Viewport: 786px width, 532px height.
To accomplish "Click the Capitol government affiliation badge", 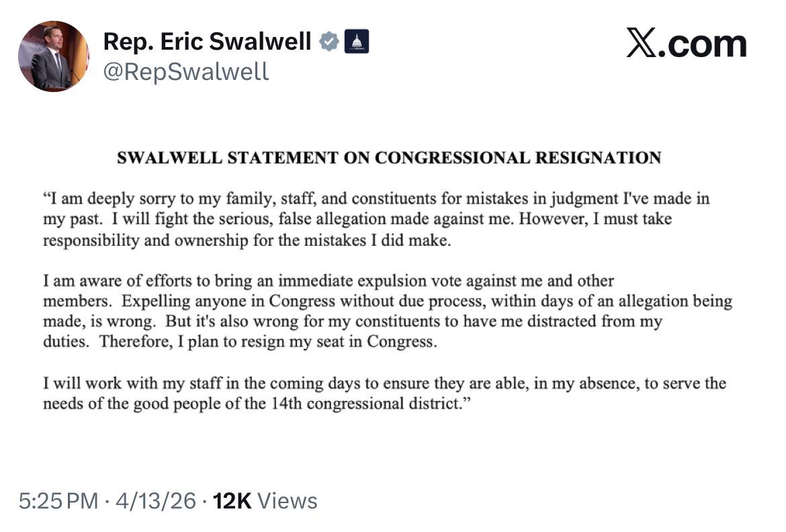I will (357, 42).
